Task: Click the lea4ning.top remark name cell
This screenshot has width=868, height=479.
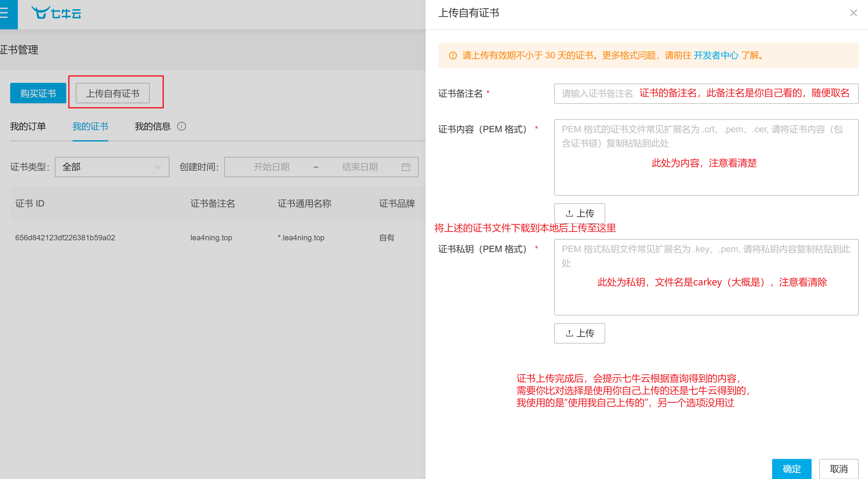Action: 211,238
